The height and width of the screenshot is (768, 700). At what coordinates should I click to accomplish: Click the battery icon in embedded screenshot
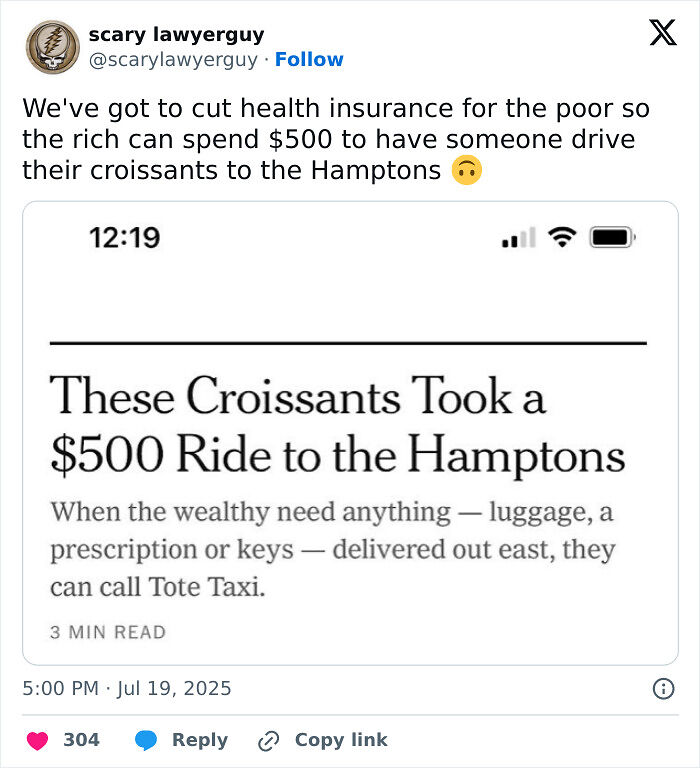pyautogui.click(x=612, y=238)
